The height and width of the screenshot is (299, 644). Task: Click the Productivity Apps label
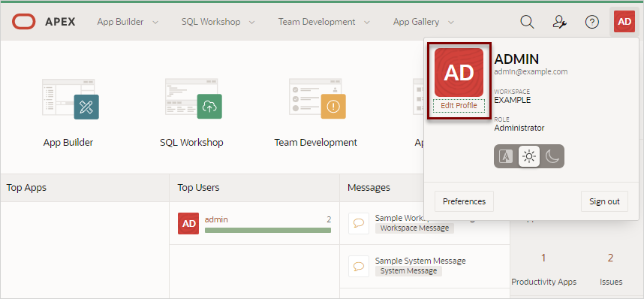(x=543, y=282)
